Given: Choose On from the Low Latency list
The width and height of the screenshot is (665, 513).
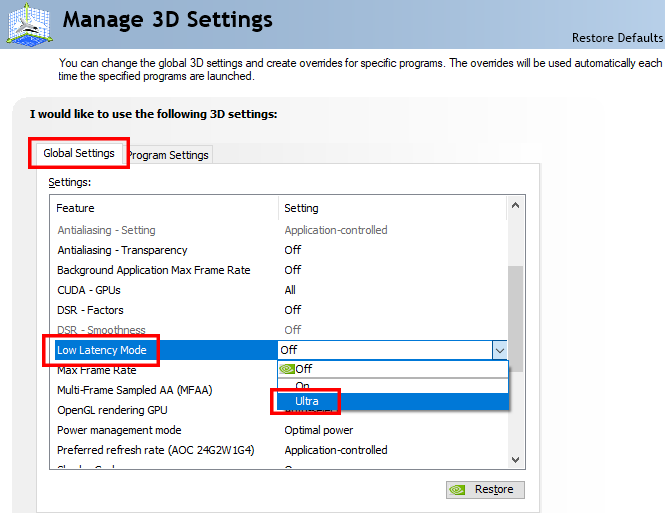Looking at the screenshot, I should pyautogui.click(x=302, y=385).
